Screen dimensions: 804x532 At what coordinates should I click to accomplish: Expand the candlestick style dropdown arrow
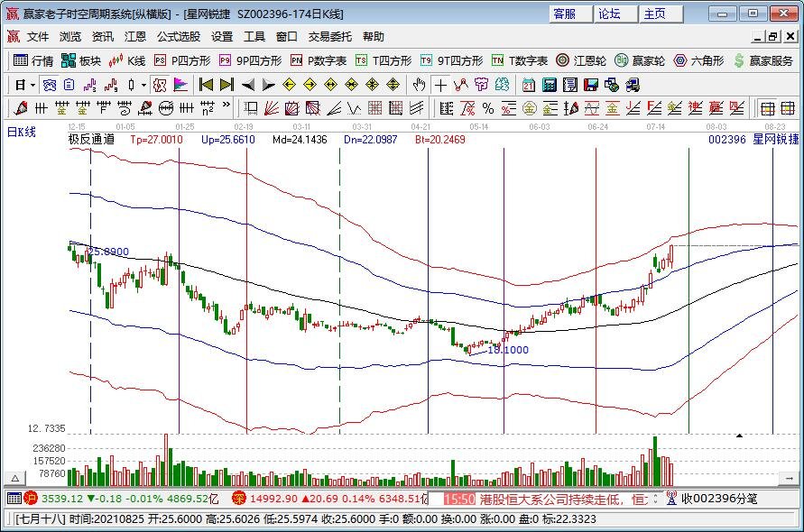point(143,85)
